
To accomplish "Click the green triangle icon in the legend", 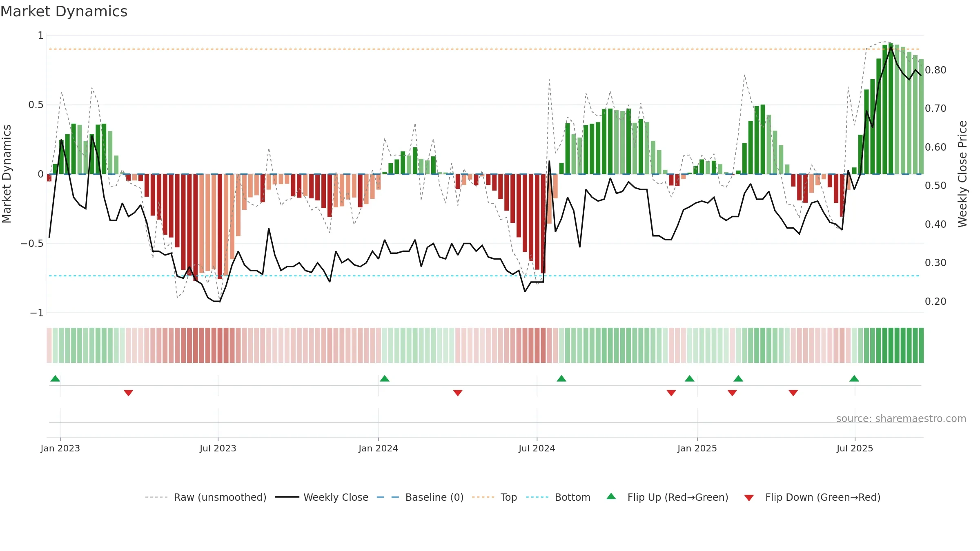I will [x=611, y=496].
